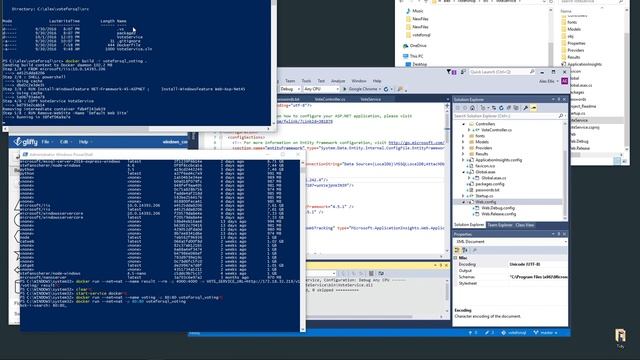The image size is (640, 360).
Task: Click the purple user avatar in Visual Studio
Action: 564,81
